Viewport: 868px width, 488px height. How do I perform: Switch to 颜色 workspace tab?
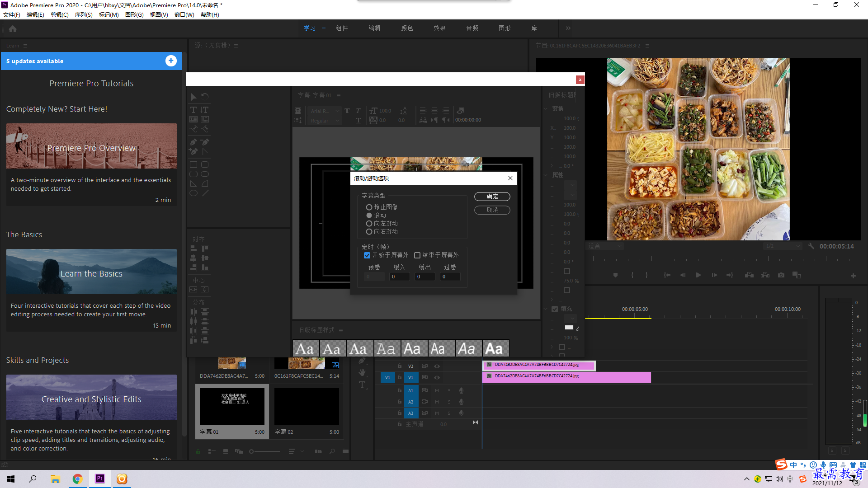pos(407,28)
